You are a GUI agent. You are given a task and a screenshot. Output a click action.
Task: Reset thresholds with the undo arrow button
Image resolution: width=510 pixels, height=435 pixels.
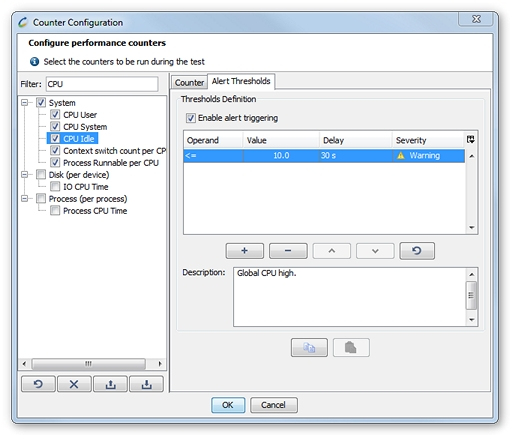[x=417, y=251]
